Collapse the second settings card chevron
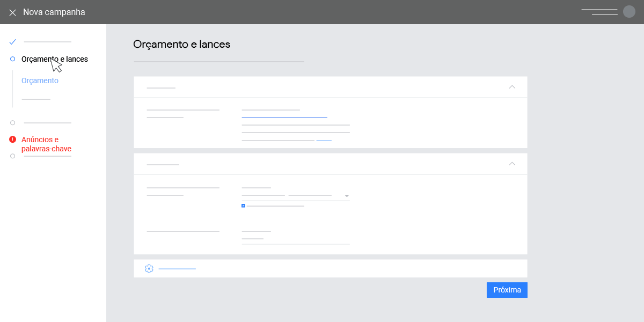 click(x=512, y=164)
